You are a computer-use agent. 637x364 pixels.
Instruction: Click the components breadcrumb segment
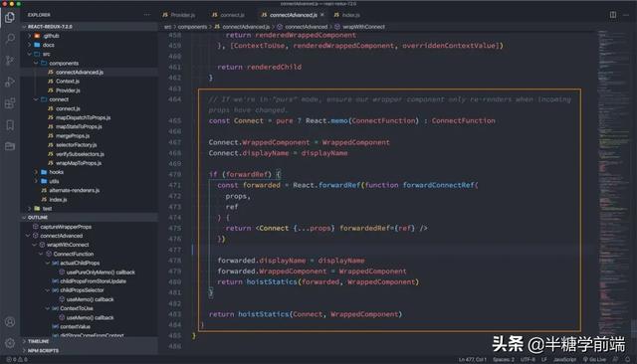[192, 27]
